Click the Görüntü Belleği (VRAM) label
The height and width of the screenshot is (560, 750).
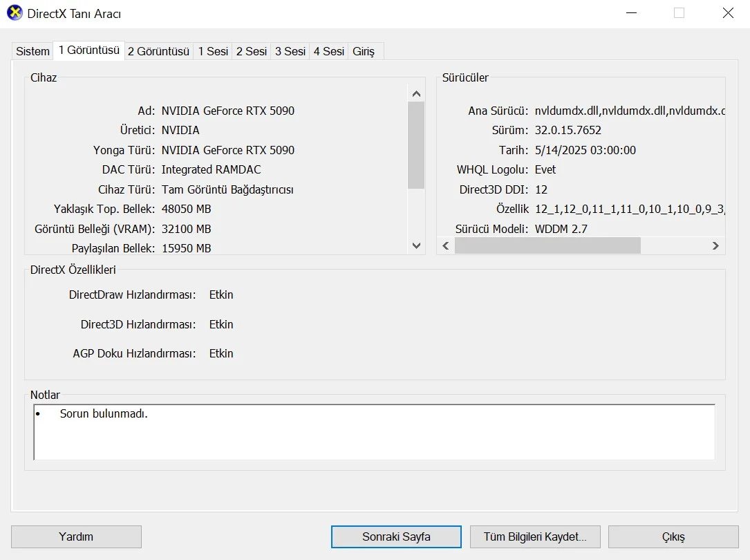coord(95,229)
